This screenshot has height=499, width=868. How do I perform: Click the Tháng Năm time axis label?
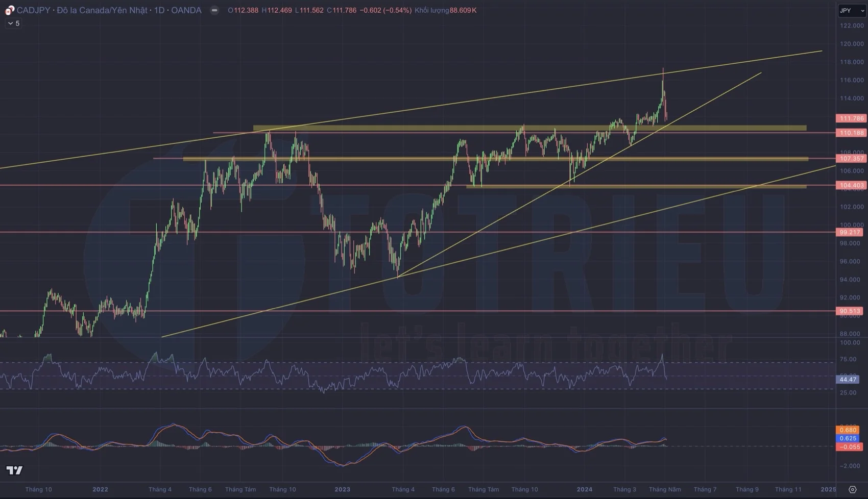coord(665,489)
